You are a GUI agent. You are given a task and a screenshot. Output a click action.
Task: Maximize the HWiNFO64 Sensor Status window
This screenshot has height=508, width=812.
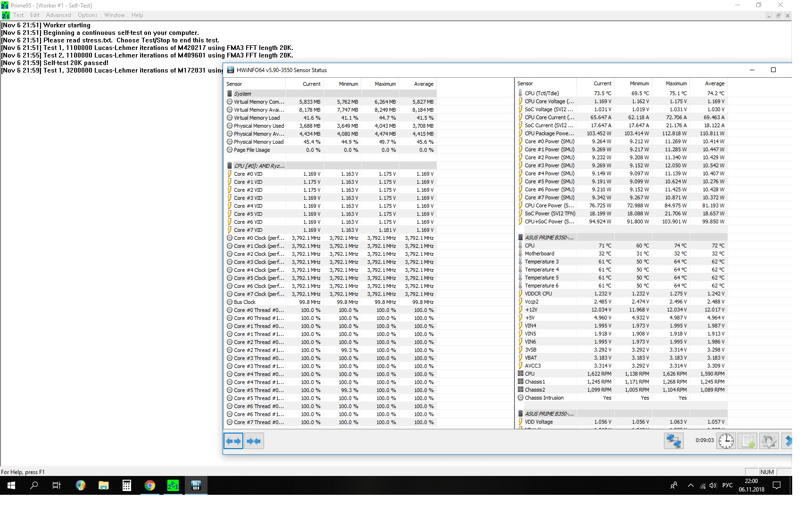[x=773, y=70]
